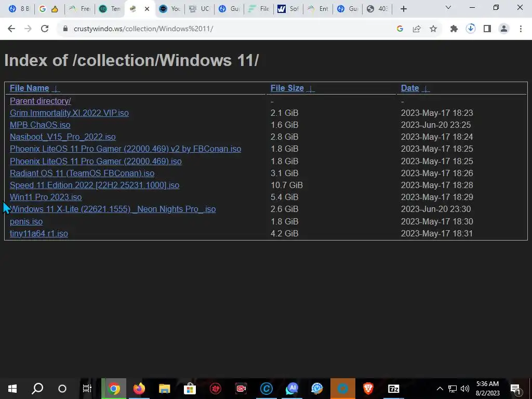Image resolution: width=532 pixels, height=399 pixels.
Task: Switch to the '403' tab
Action: click(377, 9)
